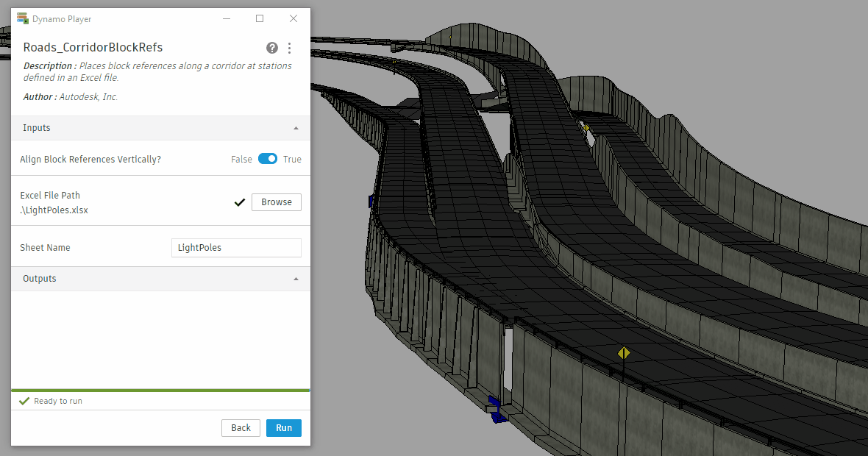Pick the yellow marker on the distant ramp

tap(586, 128)
